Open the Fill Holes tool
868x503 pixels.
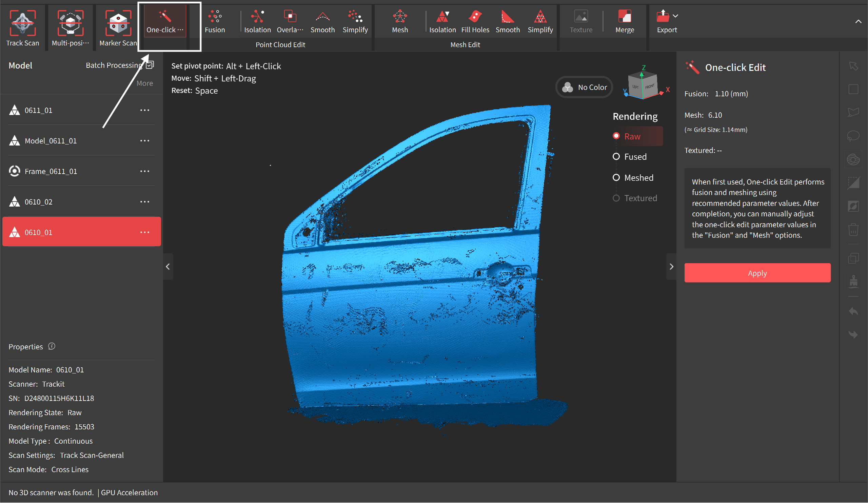pyautogui.click(x=475, y=21)
